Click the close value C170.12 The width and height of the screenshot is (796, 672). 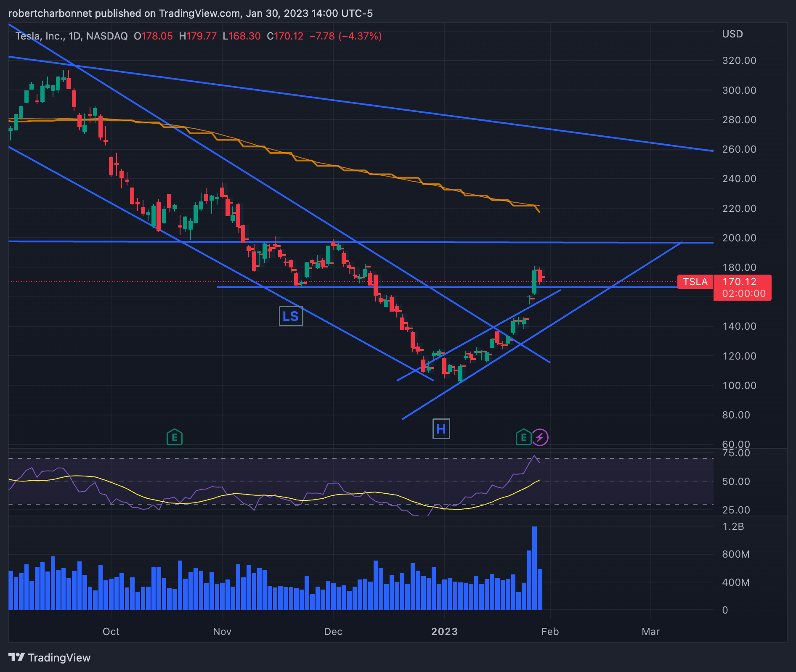tap(285, 36)
